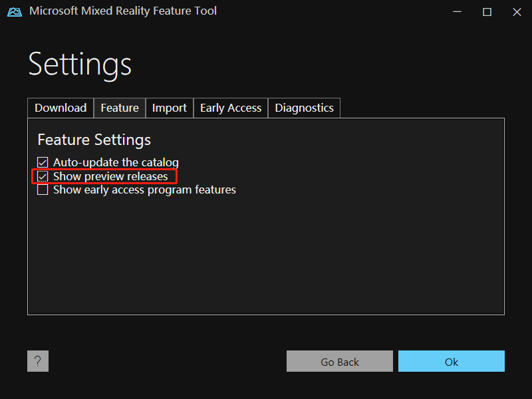This screenshot has width=532, height=399.
Task: Open the Import tab
Action: pyautogui.click(x=170, y=108)
